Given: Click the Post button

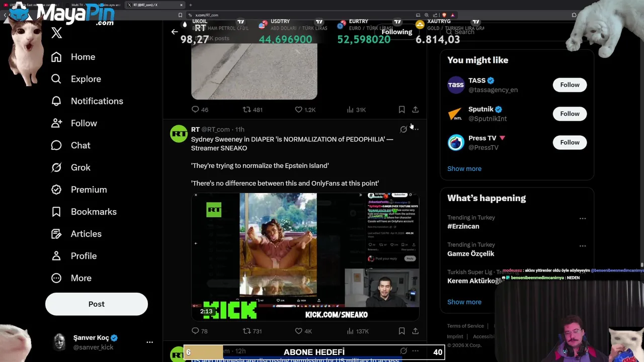Looking at the screenshot, I should click(97, 304).
